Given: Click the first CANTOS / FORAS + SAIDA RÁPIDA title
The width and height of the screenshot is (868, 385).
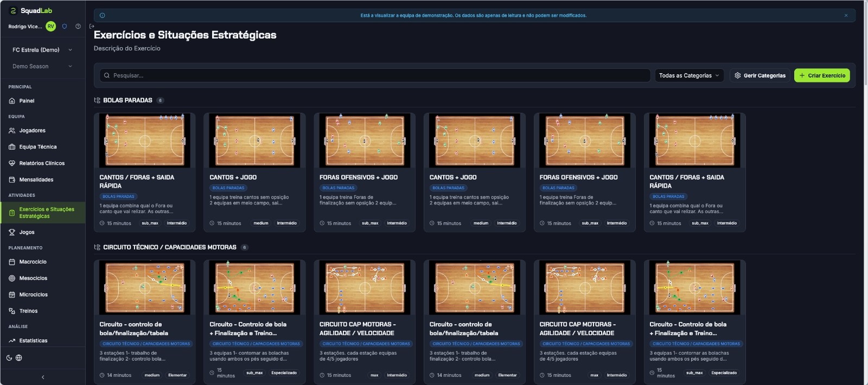Looking at the screenshot, I should click(x=137, y=182).
